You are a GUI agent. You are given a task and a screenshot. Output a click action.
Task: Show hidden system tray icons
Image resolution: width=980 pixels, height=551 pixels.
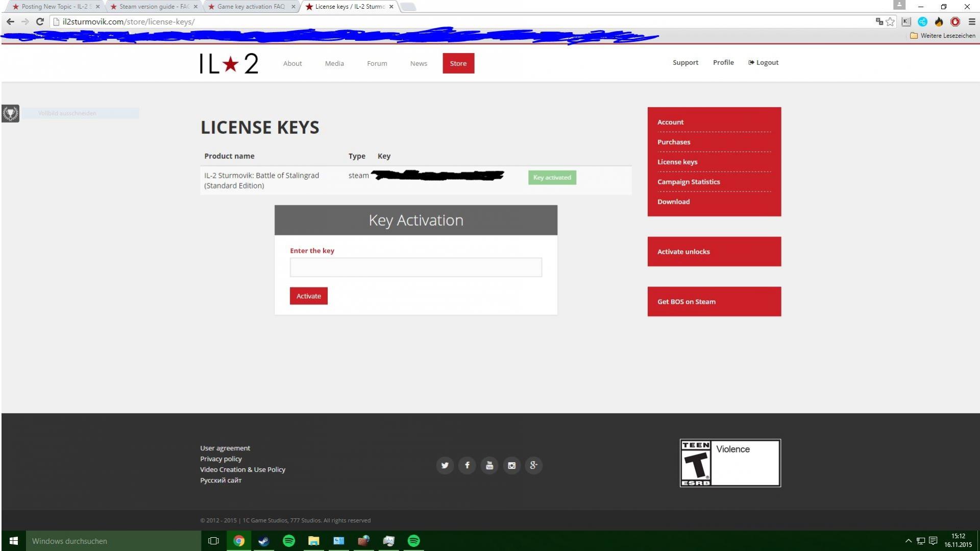909,541
